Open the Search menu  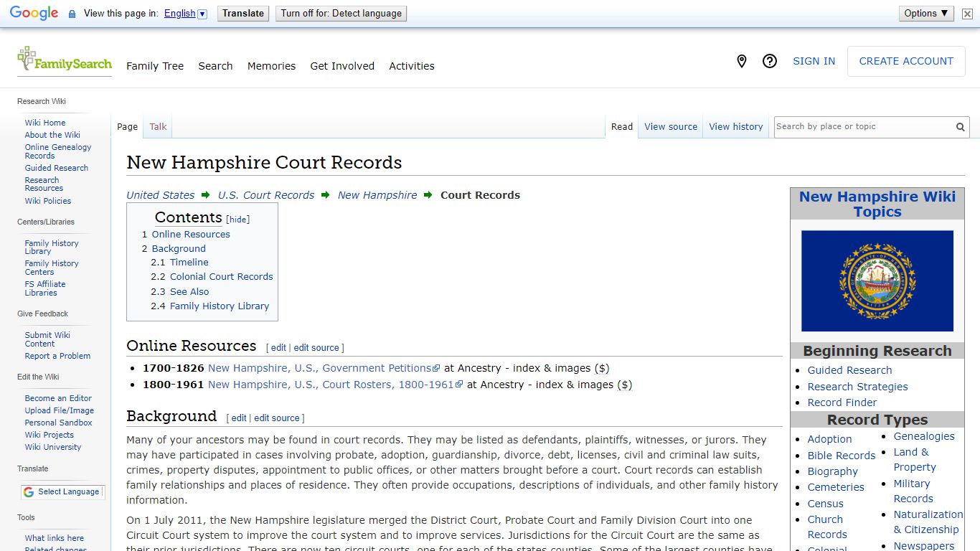point(215,66)
